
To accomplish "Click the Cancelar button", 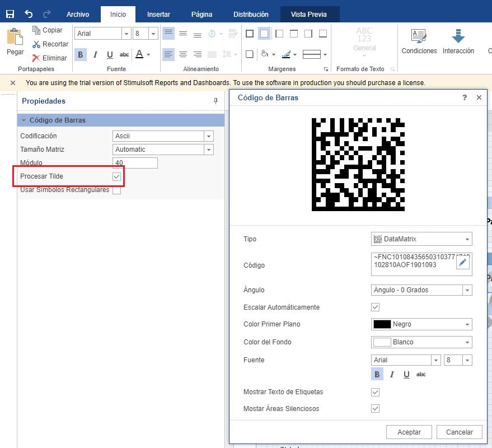I will [460, 432].
